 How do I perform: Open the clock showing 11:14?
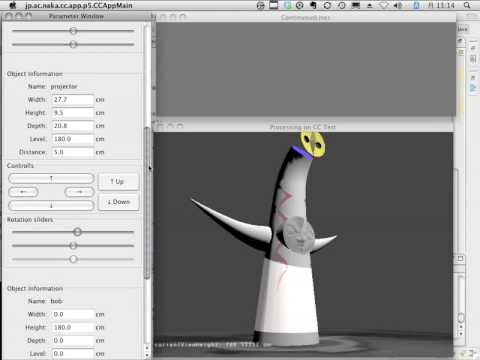click(441, 5)
